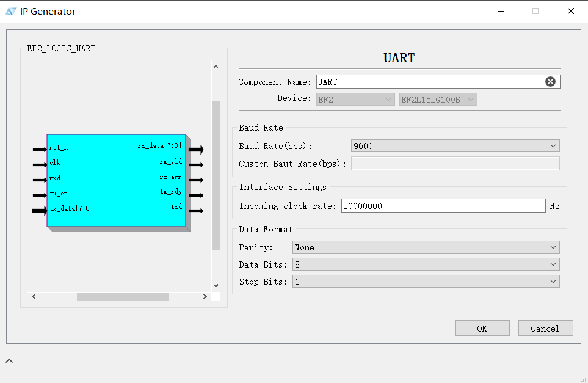
Task: Click the diagram scroll right arrow
Action: pyautogui.click(x=205, y=297)
